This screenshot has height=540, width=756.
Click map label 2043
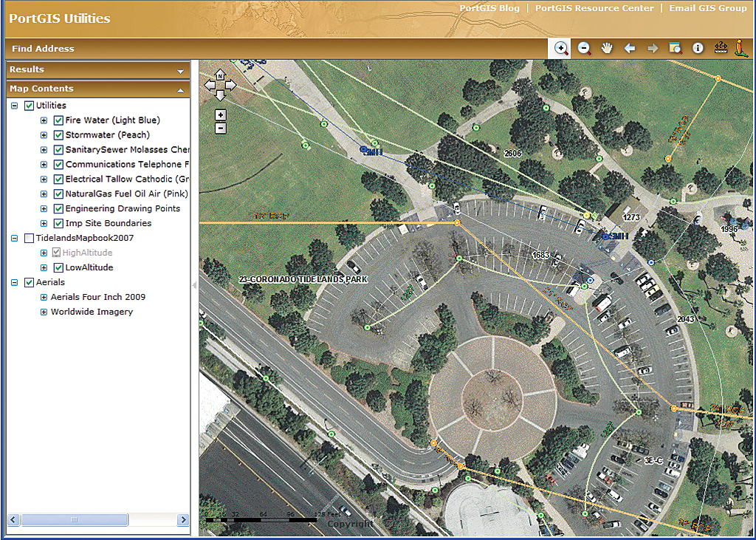tap(686, 319)
